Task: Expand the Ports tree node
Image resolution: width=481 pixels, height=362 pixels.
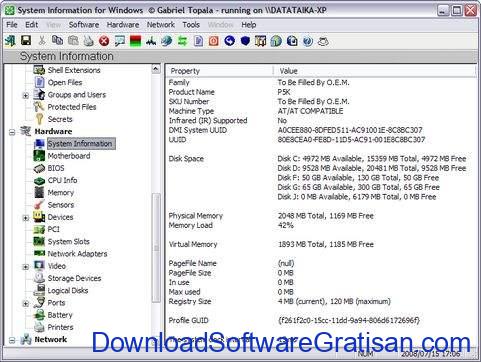Action: 26,304
